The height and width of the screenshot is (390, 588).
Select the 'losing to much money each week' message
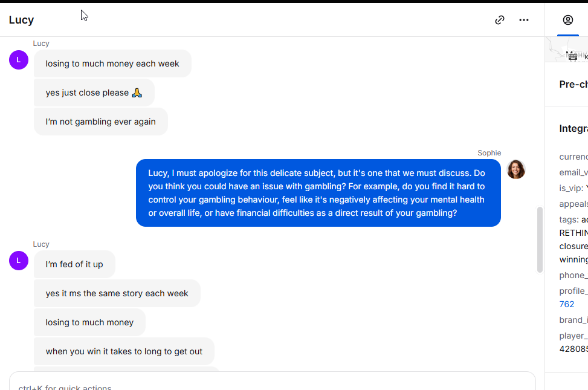pyautogui.click(x=112, y=63)
